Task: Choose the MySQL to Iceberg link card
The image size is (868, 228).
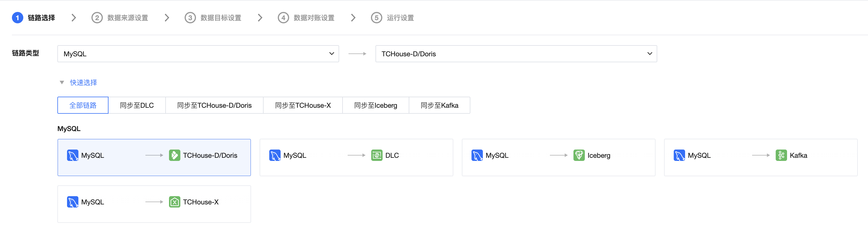Action: click(558, 157)
